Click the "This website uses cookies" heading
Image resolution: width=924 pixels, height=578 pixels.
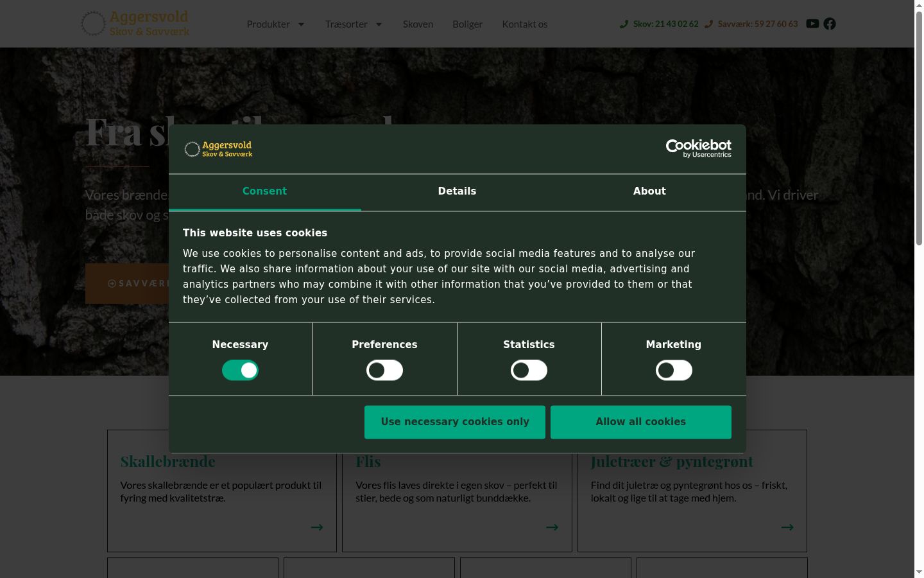255,233
